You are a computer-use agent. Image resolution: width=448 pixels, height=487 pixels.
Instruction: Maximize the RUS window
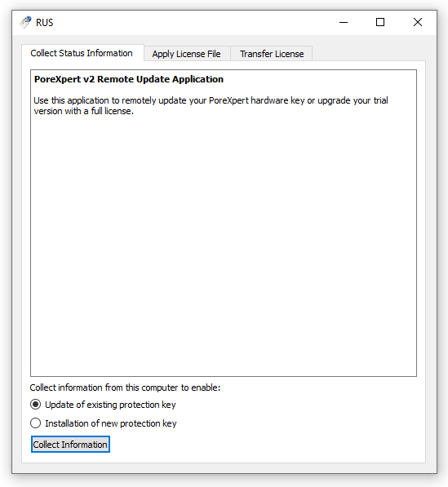tap(380, 22)
